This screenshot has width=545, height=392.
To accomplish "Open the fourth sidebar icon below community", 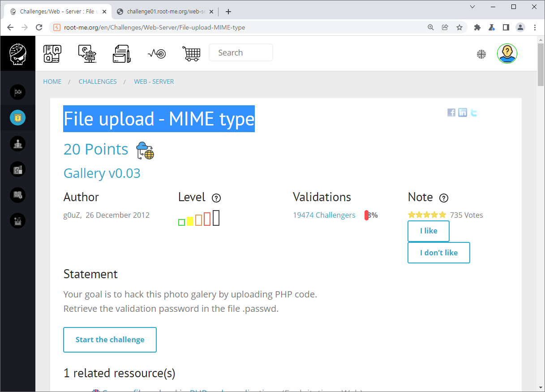I will click(x=18, y=169).
